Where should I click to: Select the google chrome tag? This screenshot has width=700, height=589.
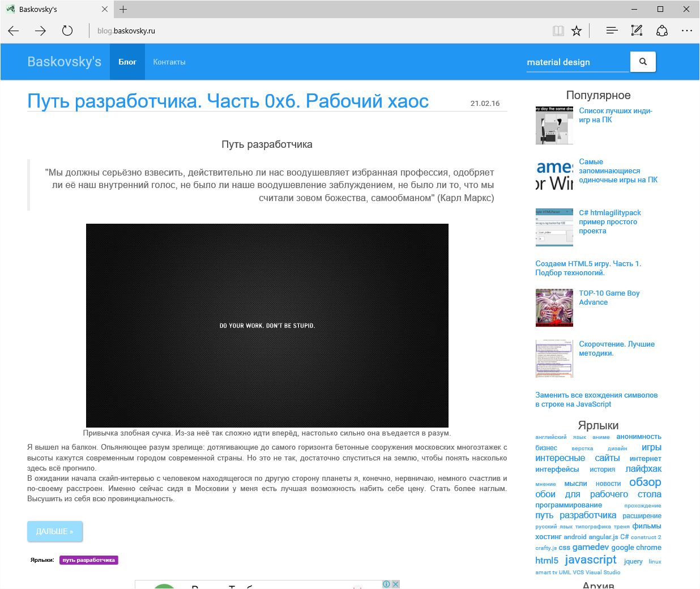pyautogui.click(x=636, y=547)
